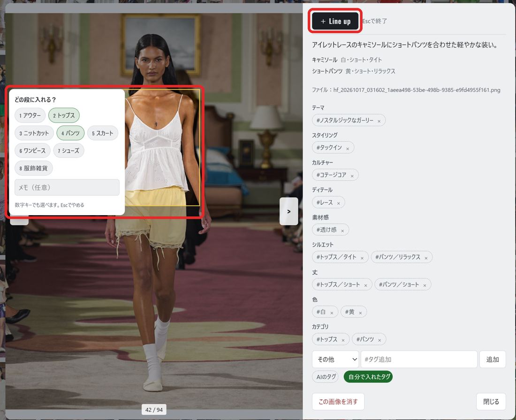Toggle the 6 ワンピース row chip

pyautogui.click(x=32, y=150)
